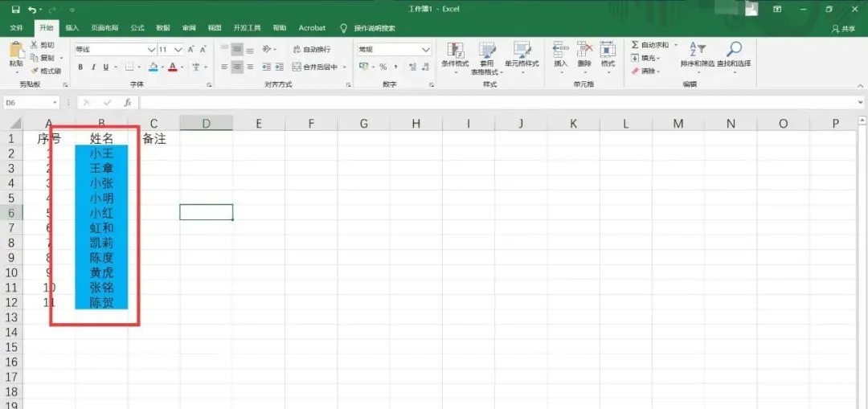
Task: Click the Insert cells (插入) icon
Action: [561, 49]
